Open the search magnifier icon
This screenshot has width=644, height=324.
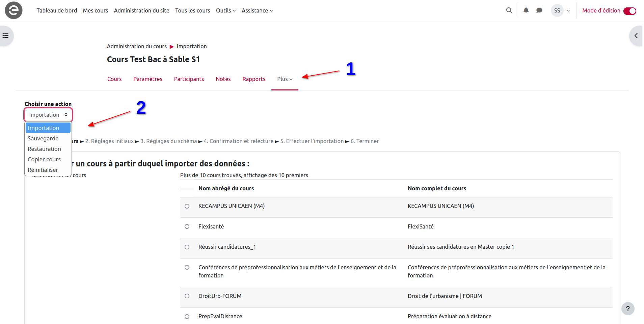click(x=509, y=10)
